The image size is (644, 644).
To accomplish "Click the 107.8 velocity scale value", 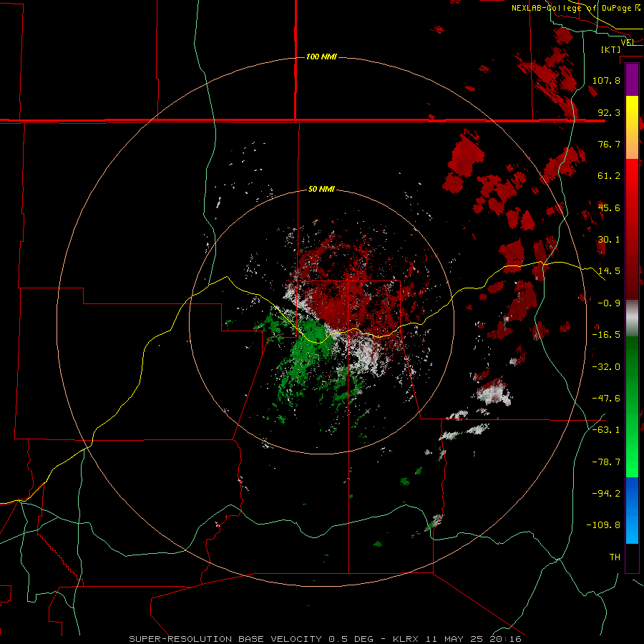I will [606, 80].
